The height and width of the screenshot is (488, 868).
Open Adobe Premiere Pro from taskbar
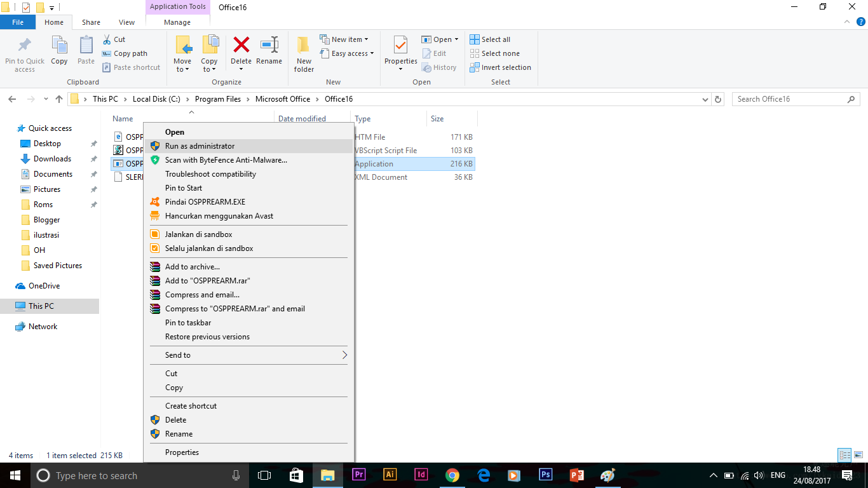359,475
